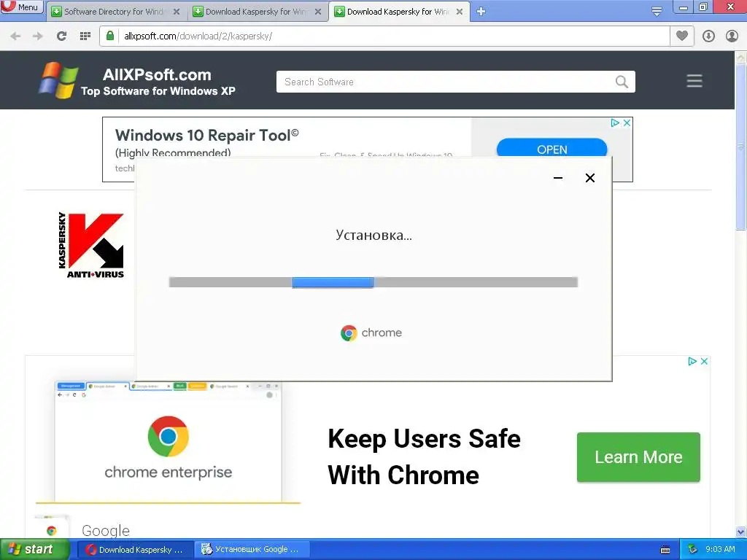Open the user account icon
The height and width of the screenshot is (560, 747).
732,36
